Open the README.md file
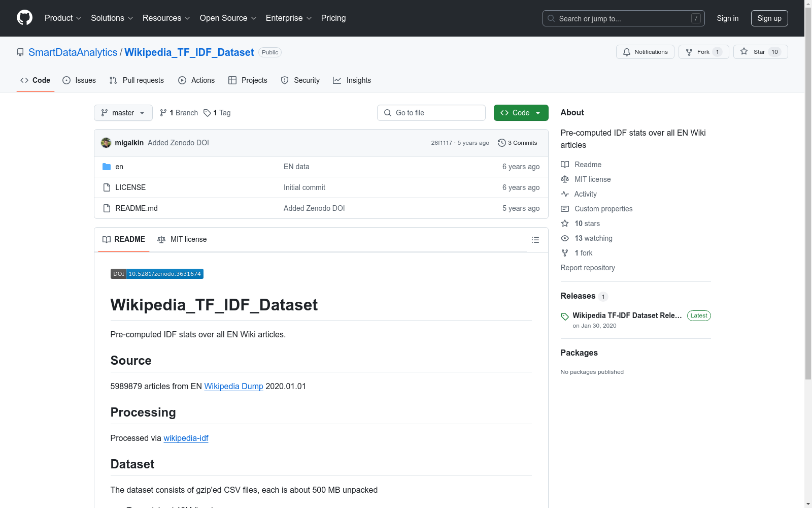The image size is (812, 508). (137, 208)
